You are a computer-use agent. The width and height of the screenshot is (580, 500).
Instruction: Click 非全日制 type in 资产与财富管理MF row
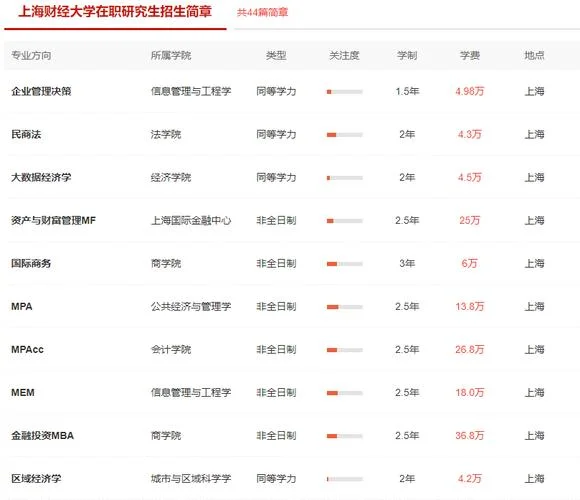coord(276,220)
